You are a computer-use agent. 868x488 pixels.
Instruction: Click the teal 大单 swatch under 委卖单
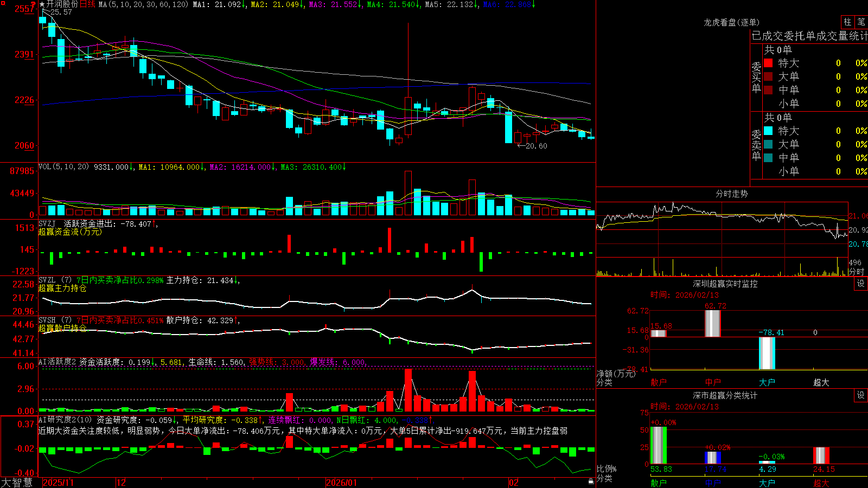coord(768,144)
